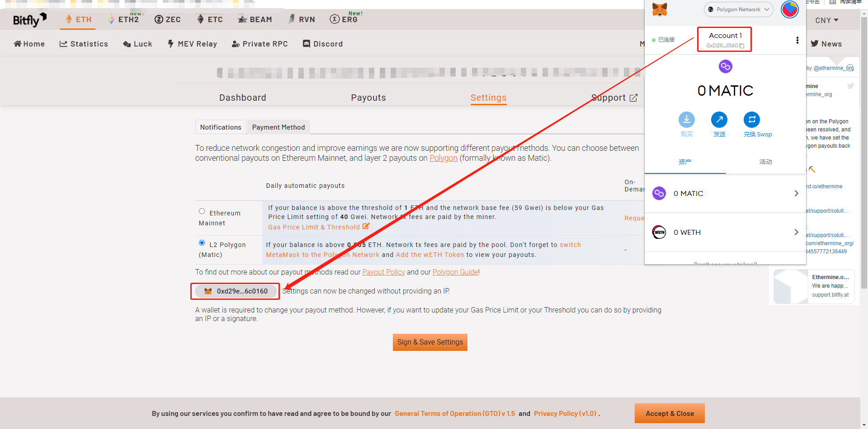Click Accept & Close button
Image resolution: width=868 pixels, height=429 pixels.
[670, 414]
